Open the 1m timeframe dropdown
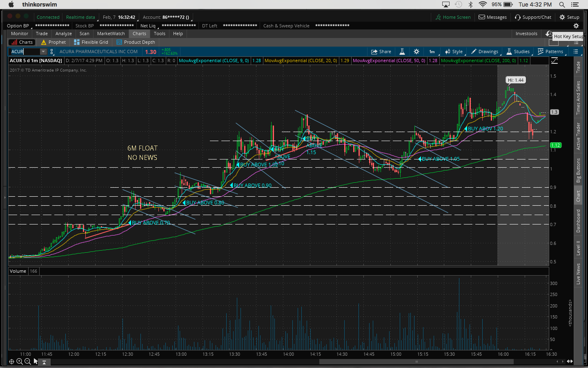 [432, 52]
